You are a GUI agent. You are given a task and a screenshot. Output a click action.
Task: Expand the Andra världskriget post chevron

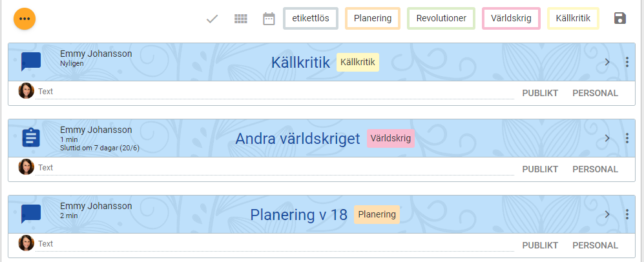(607, 138)
